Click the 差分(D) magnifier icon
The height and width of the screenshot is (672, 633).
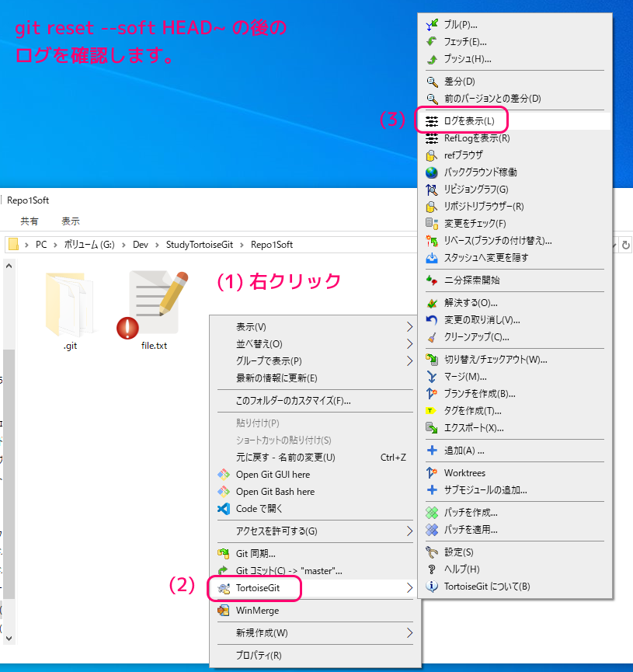pos(432,82)
